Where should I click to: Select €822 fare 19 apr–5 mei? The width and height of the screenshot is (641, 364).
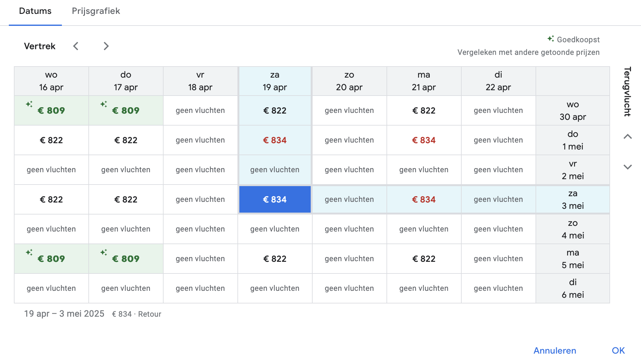pos(275,259)
